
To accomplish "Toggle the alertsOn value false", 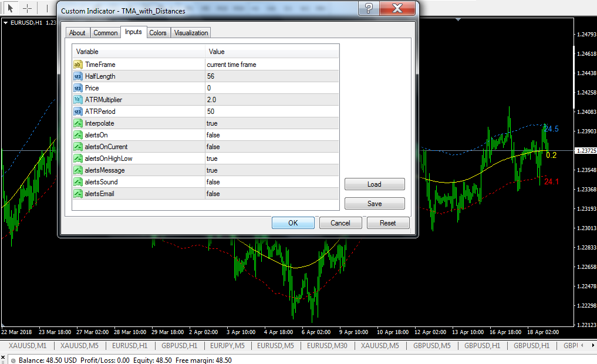I will coord(272,135).
